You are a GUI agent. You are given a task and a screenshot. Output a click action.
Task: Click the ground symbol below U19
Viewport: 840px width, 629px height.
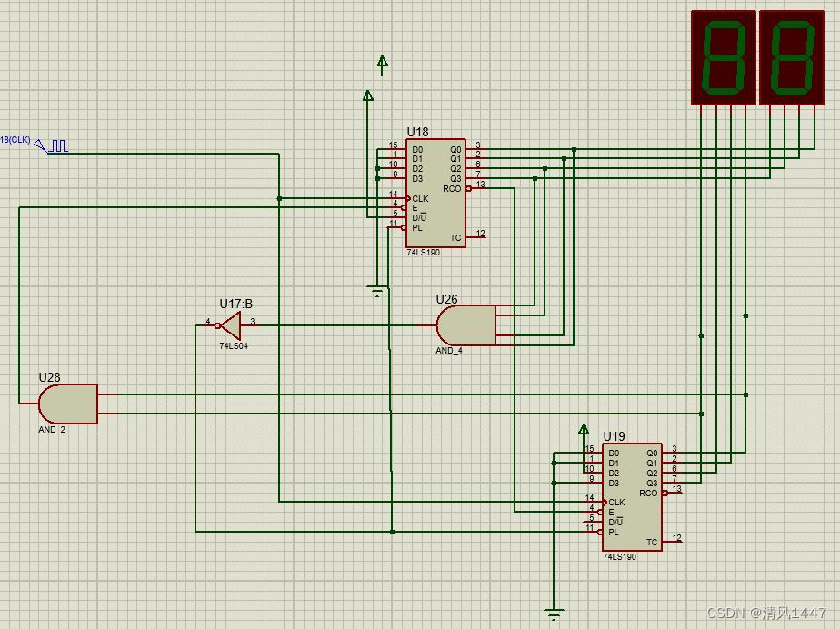click(554, 614)
